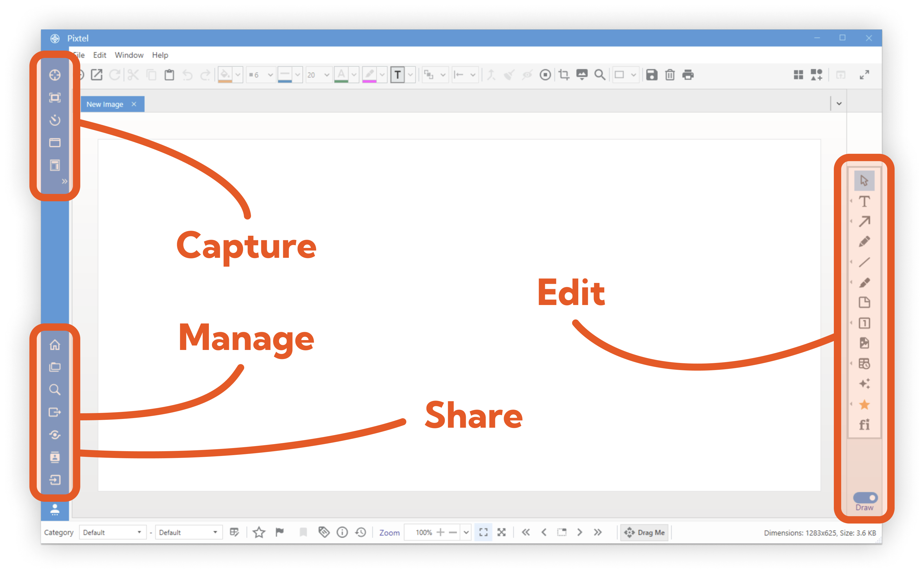Click the Drag Me button
This screenshot has height=573, width=924.
point(644,533)
